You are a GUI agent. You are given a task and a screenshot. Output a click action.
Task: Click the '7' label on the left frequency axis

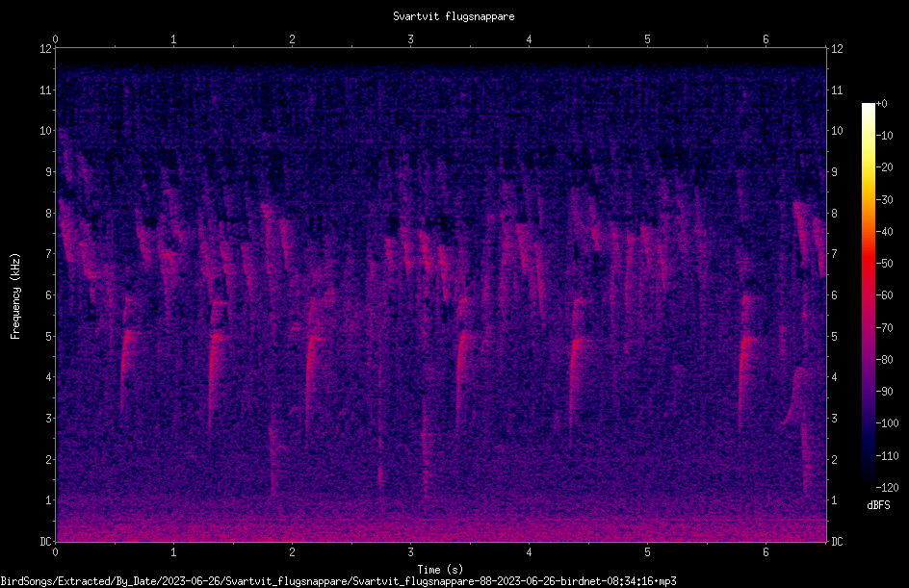tap(48, 254)
